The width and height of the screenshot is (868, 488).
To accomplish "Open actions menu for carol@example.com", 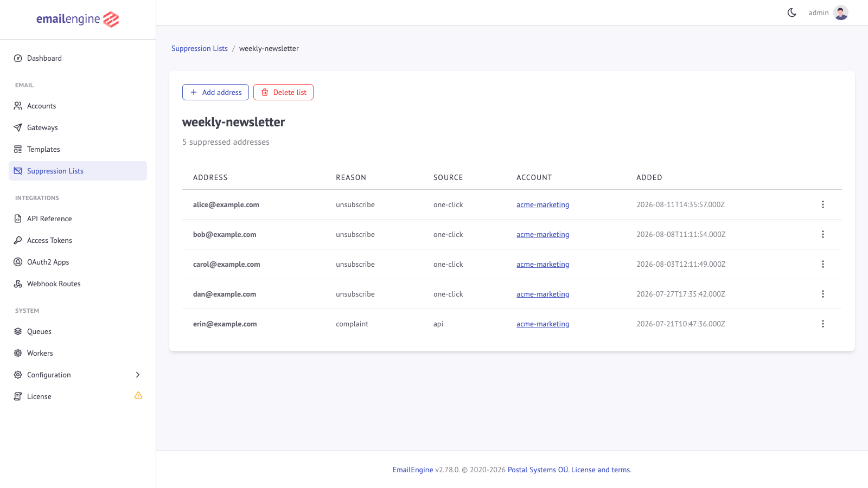I will pyautogui.click(x=823, y=264).
